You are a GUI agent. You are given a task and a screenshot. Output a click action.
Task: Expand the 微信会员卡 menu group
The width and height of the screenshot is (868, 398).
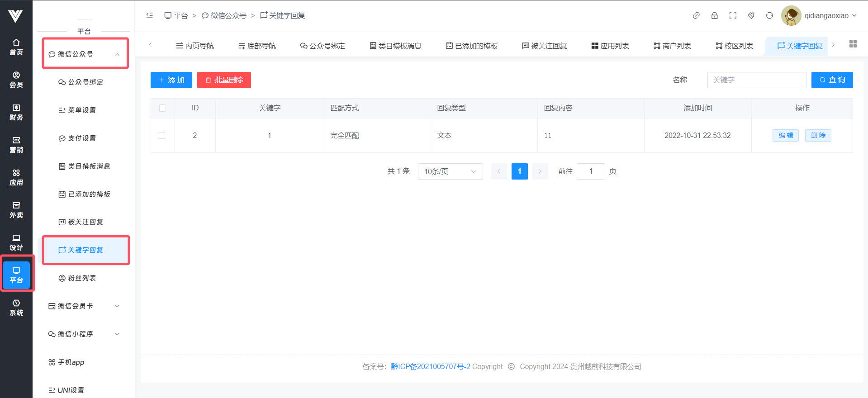[x=85, y=306]
